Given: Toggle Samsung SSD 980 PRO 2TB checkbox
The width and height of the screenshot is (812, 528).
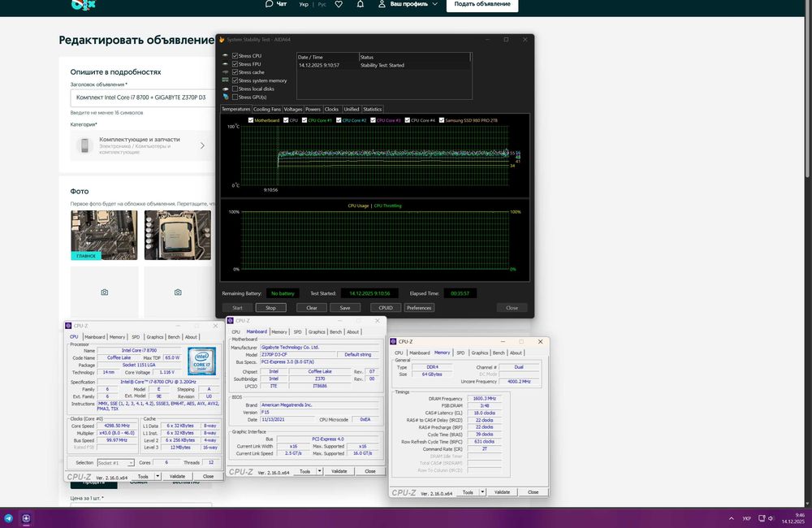Looking at the screenshot, I should [442, 120].
